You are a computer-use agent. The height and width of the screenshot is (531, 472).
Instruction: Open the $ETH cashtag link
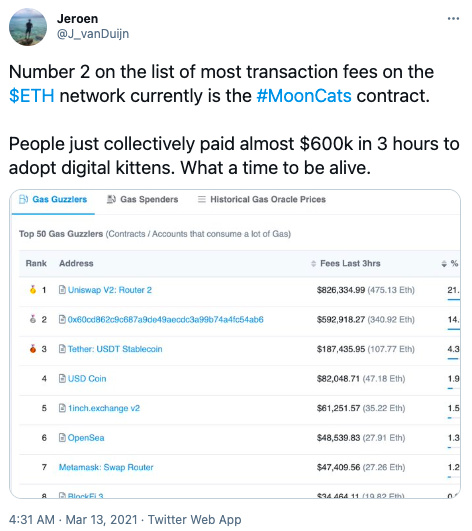(x=31, y=95)
